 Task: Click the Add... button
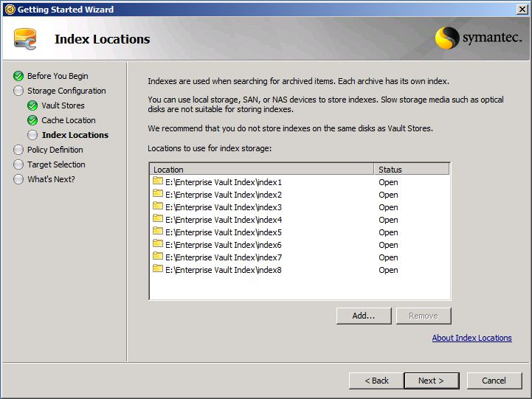coord(364,316)
